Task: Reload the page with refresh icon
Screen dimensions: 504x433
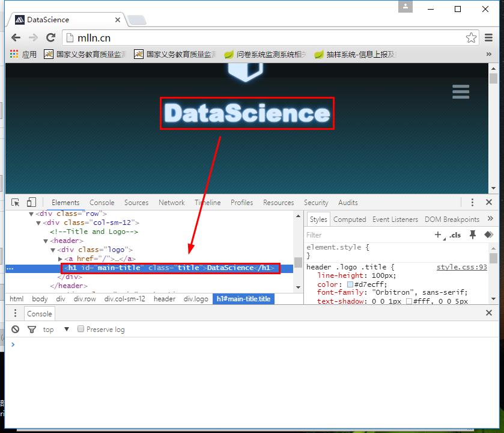Action: point(51,38)
